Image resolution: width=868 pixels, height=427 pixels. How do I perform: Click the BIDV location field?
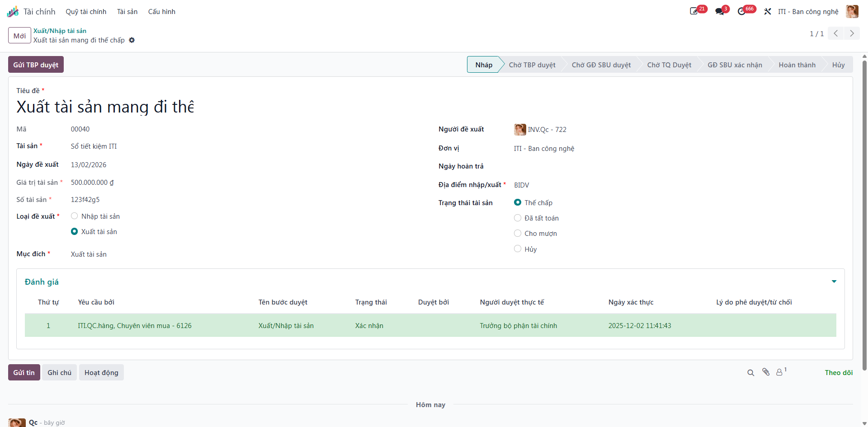tap(521, 185)
